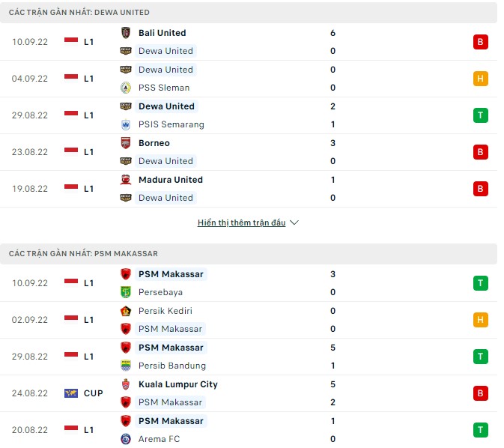Click green T badge for PSIS Semarang match

tap(480, 115)
